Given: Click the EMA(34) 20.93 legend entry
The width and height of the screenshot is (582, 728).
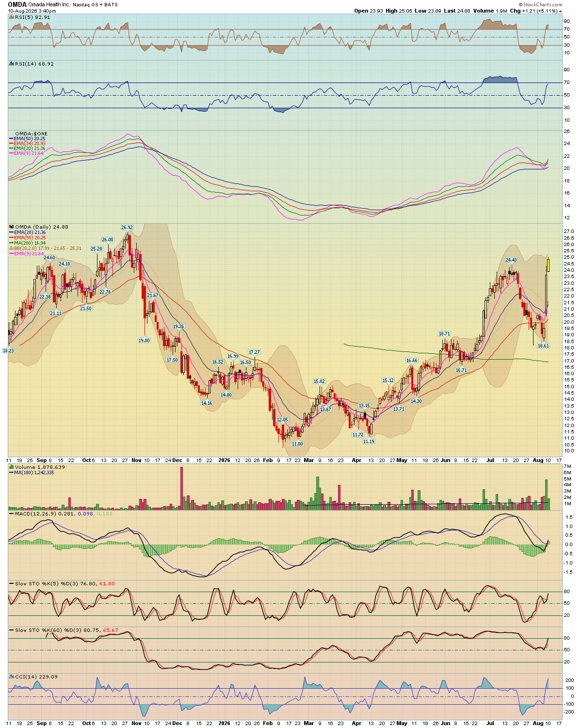Looking at the screenshot, I should click(x=30, y=144).
